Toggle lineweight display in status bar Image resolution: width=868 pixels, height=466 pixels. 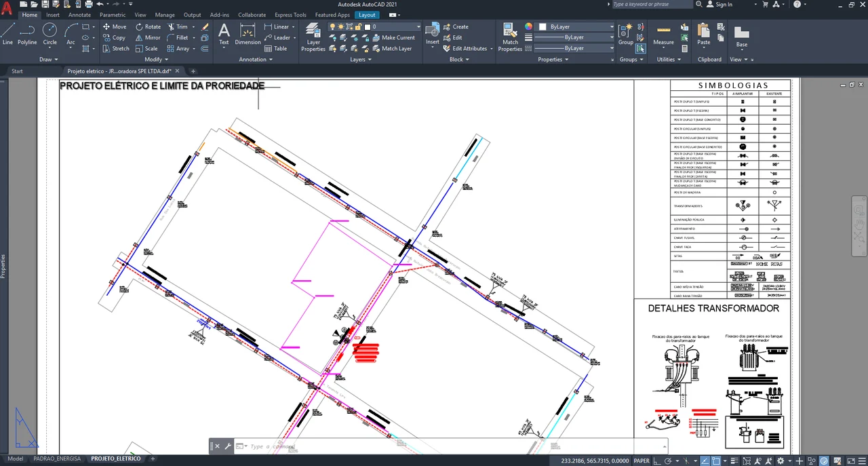(736, 461)
